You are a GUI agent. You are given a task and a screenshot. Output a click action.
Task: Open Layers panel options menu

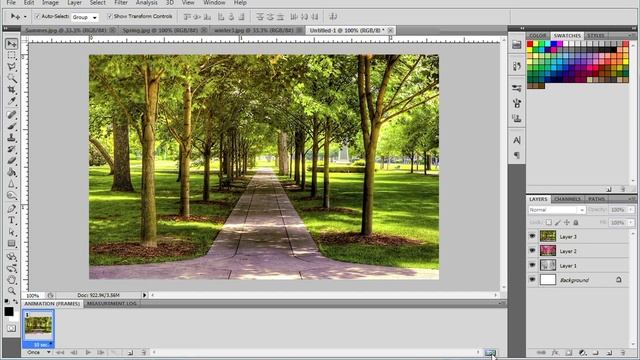point(631,199)
